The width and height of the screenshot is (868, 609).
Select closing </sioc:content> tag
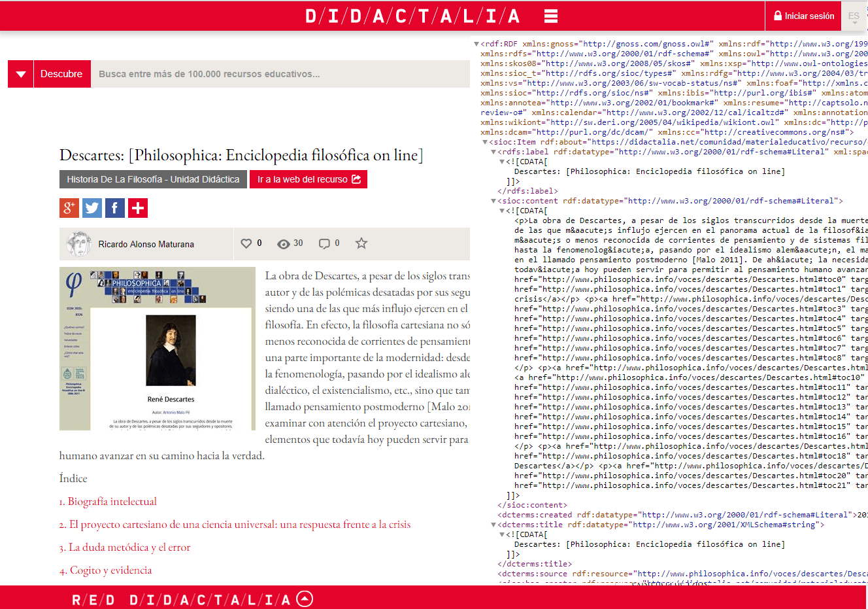(532, 505)
